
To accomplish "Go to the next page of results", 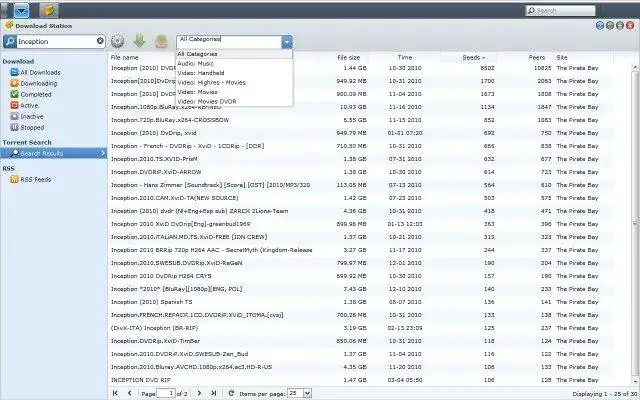I will tap(199, 393).
